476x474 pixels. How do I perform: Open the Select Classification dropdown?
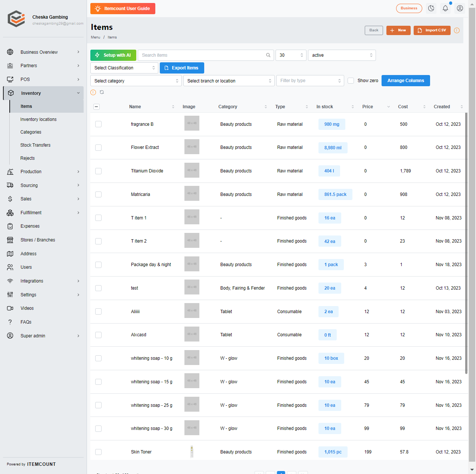coord(124,68)
